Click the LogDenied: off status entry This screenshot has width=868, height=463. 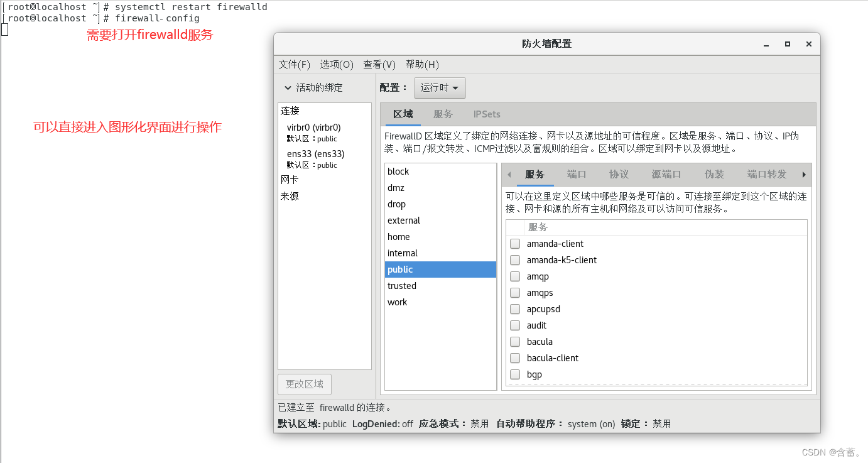pos(382,424)
